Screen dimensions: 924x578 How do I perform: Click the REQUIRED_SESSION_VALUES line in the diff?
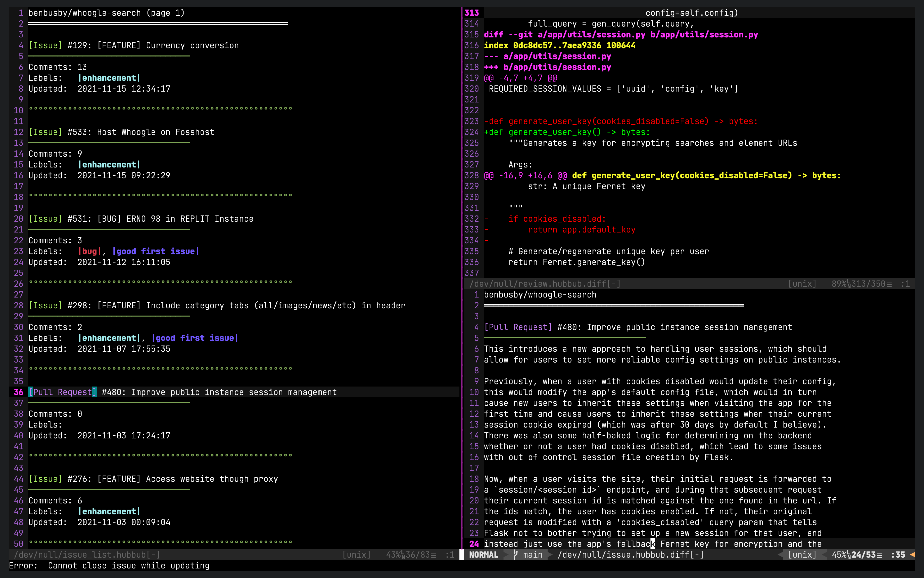pos(614,89)
